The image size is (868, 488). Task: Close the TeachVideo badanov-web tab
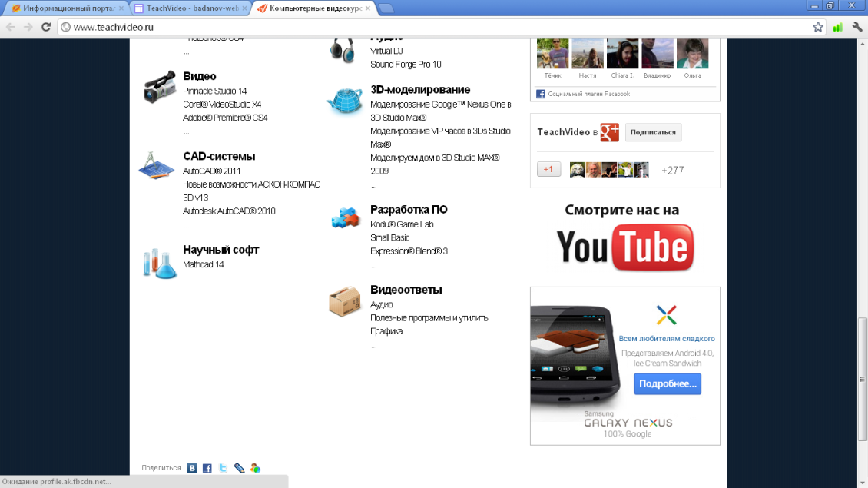(244, 8)
